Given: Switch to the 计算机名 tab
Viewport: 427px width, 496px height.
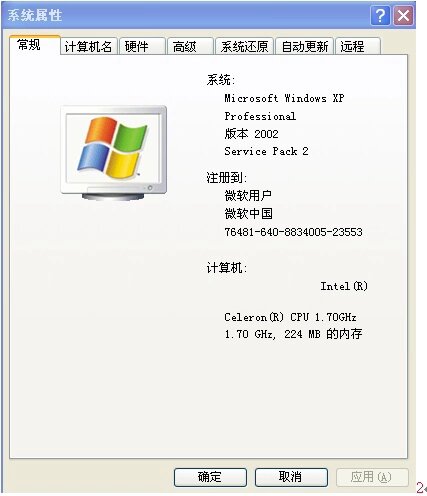Looking at the screenshot, I should click(88, 46).
